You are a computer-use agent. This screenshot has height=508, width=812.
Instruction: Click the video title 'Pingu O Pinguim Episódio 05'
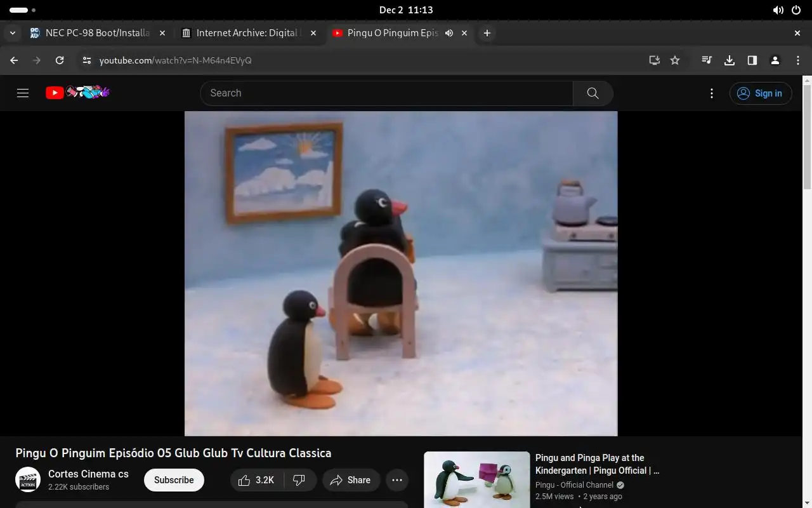tap(173, 453)
